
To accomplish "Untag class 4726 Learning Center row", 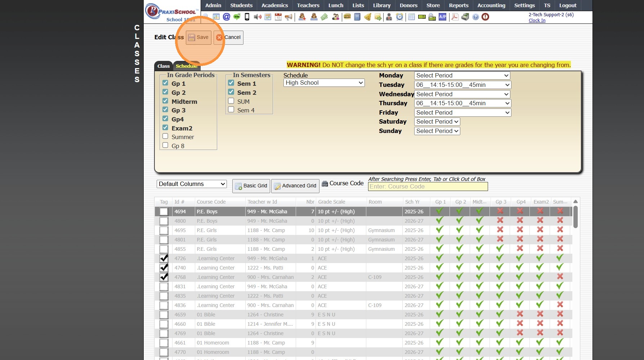I will tap(164, 258).
